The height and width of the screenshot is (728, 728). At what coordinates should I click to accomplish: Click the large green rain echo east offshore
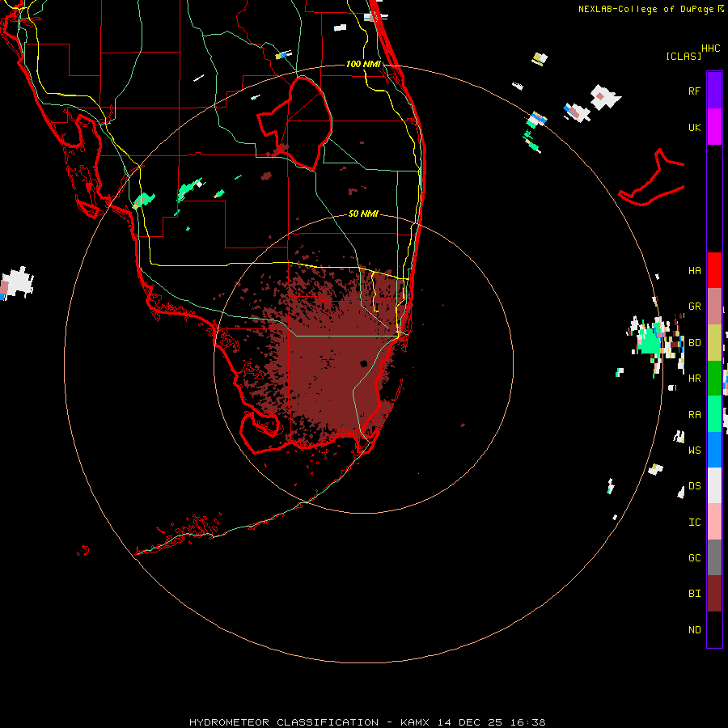[x=649, y=341]
